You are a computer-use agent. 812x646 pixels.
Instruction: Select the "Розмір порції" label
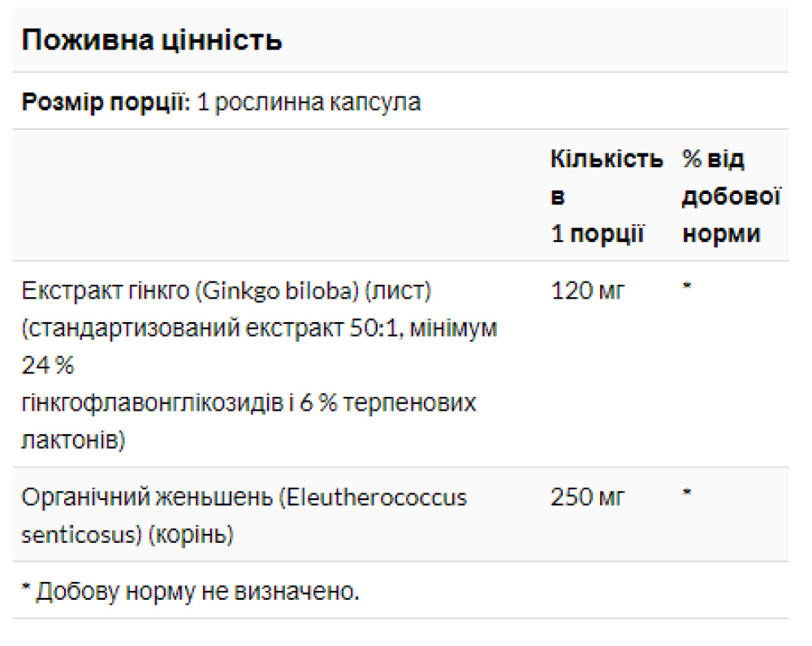click(106, 103)
